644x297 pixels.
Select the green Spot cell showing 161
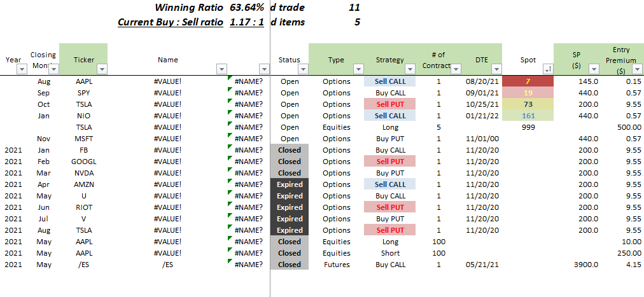(528, 116)
